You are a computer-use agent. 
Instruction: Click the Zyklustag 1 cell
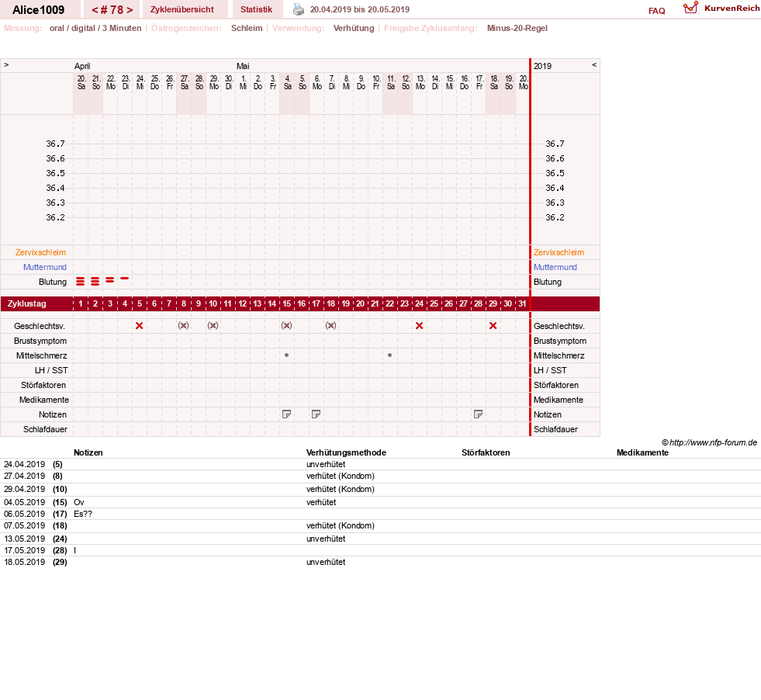click(x=81, y=304)
